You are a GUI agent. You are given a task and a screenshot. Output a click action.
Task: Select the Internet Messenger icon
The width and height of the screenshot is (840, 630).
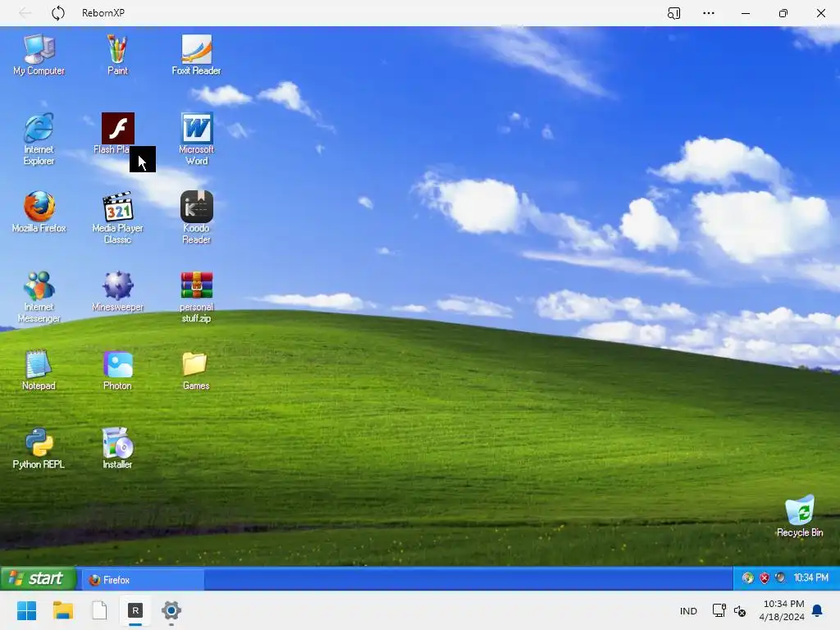pos(39,296)
